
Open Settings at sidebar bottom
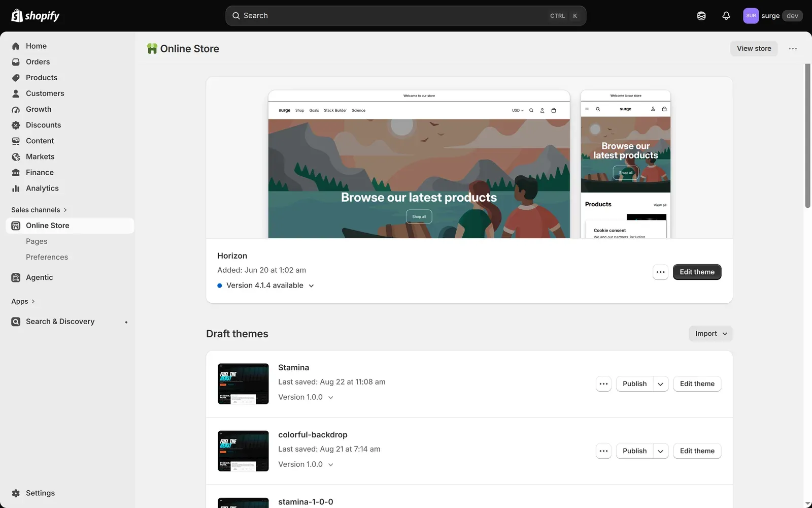[x=70, y=493]
